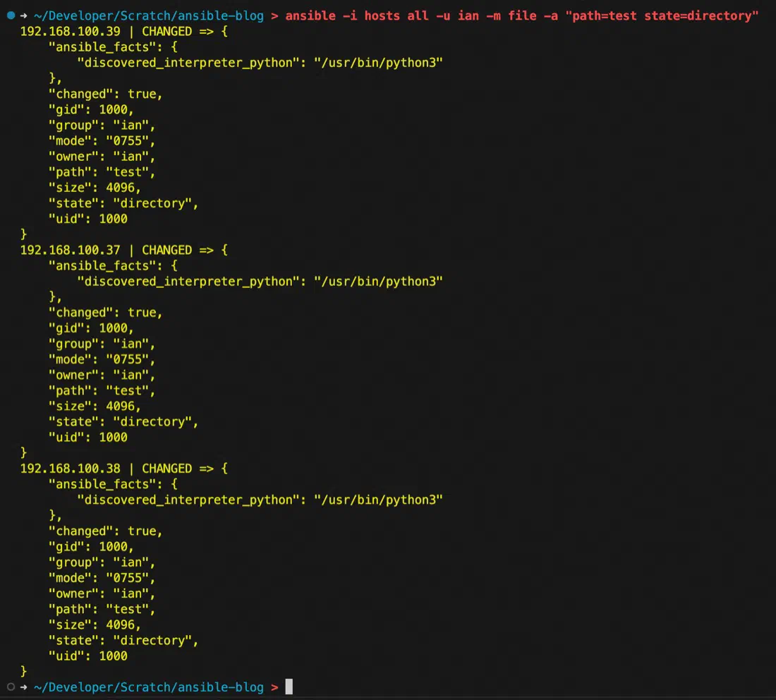Open the top ~/Developer/Scratch/ansible-blog path

point(148,16)
